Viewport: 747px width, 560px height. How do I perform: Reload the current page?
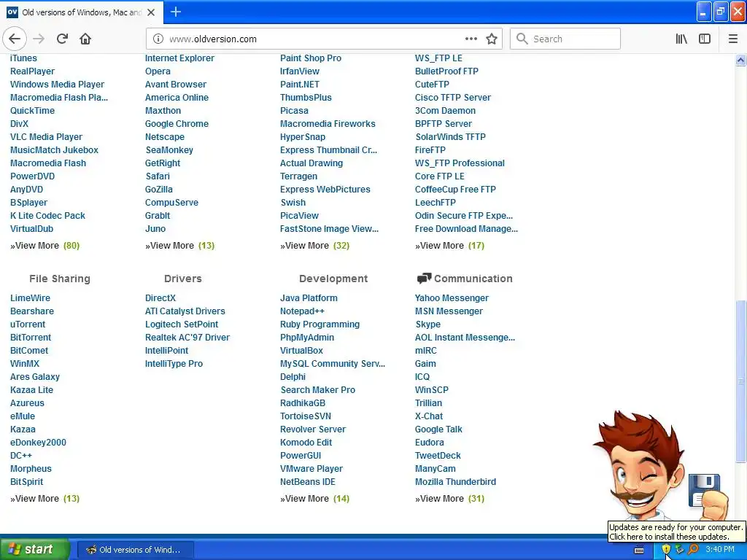62,39
